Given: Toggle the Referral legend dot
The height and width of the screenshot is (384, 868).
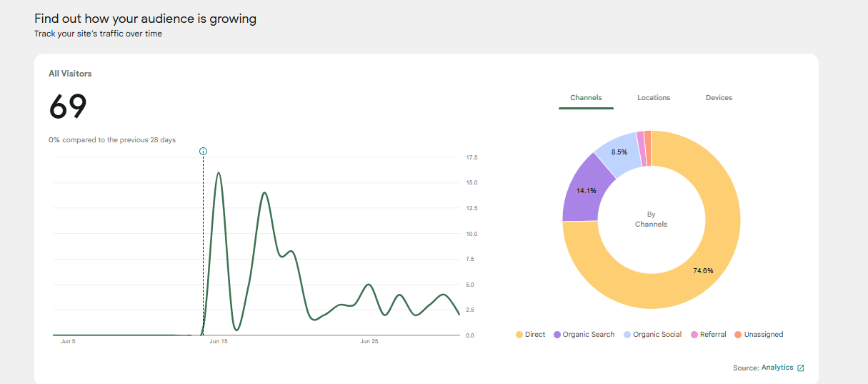Looking at the screenshot, I should (x=694, y=335).
